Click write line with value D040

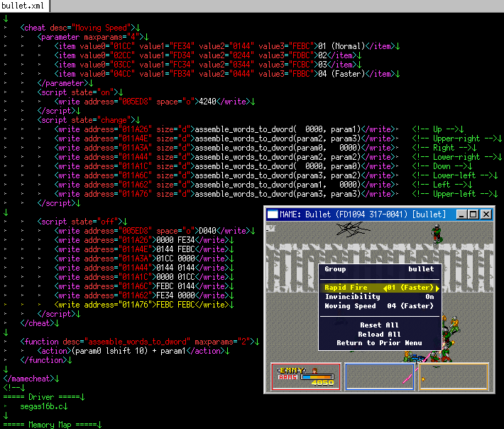pos(155,231)
